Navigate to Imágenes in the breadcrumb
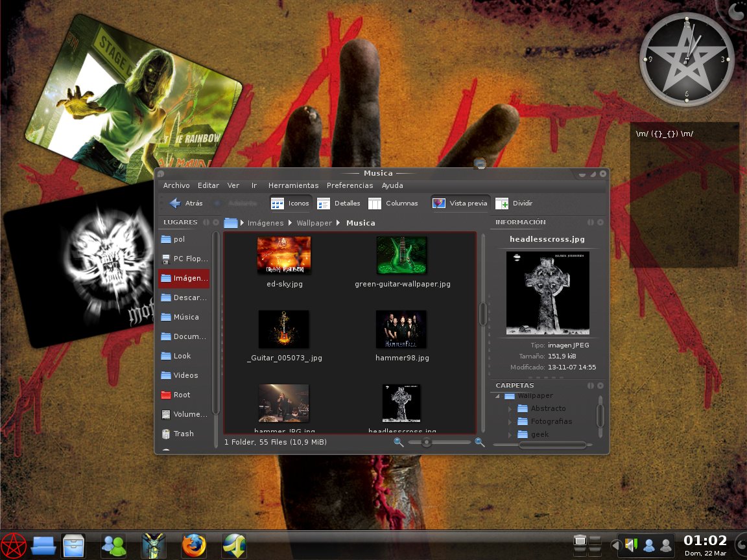 tap(265, 223)
